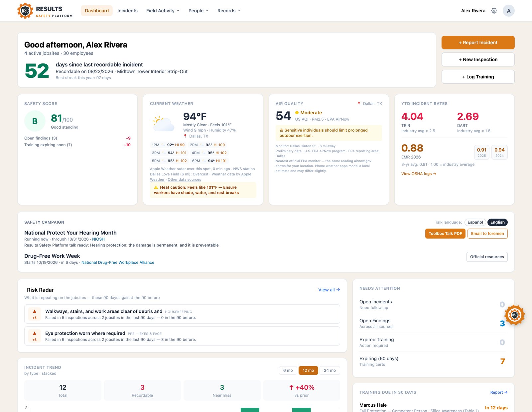Click the Alex Rivera username
The width and height of the screenshot is (532, 412).
pyautogui.click(x=473, y=11)
